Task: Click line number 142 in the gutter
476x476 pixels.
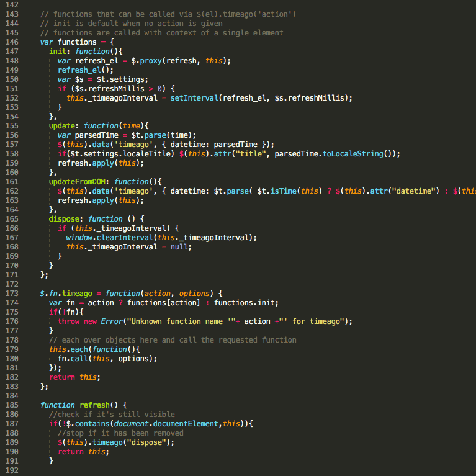Action: [12, 5]
